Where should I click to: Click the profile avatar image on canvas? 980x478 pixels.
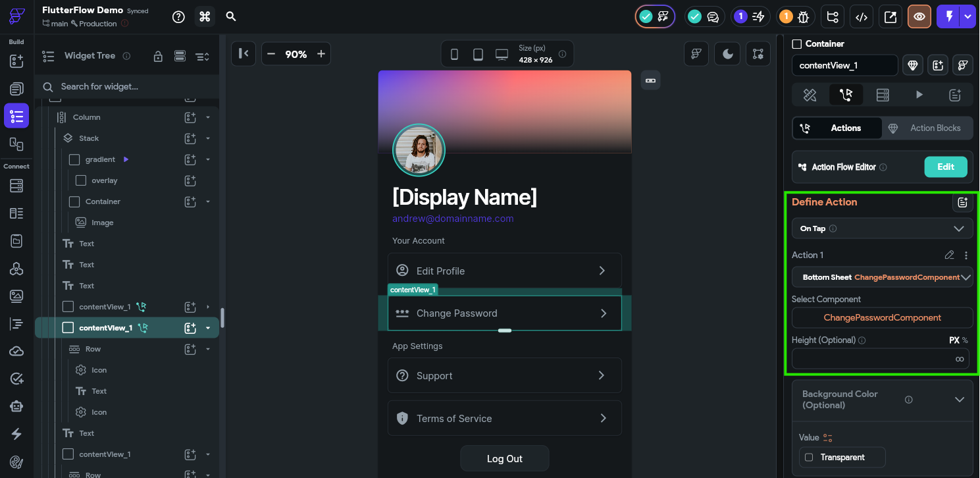point(419,150)
